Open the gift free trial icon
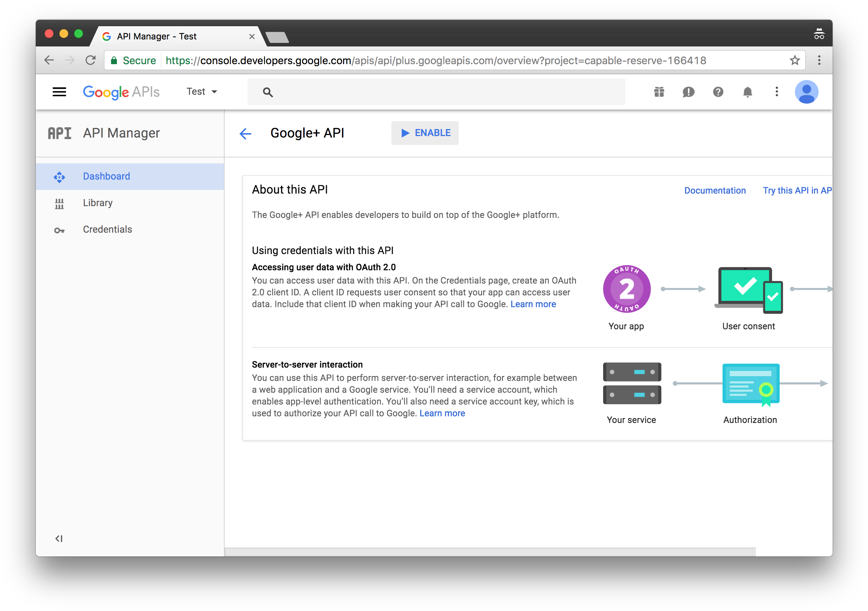The width and height of the screenshot is (868, 611). click(x=659, y=92)
